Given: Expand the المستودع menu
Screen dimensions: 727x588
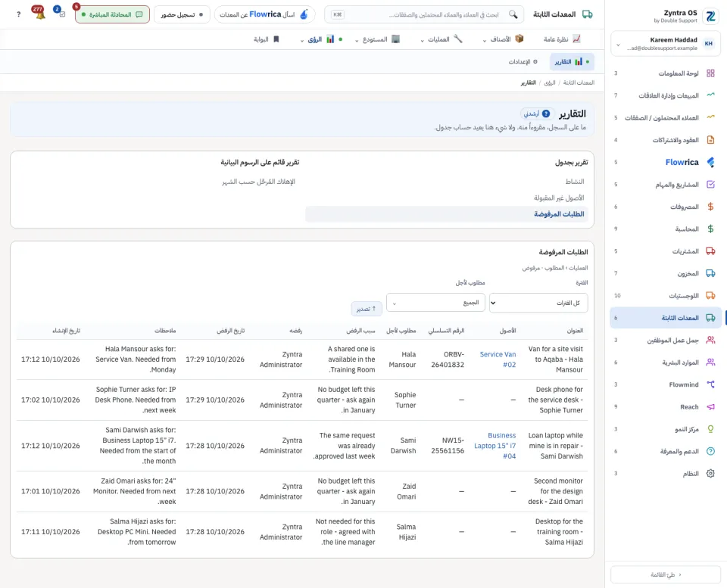Looking at the screenshot, I should click(x=377, y=39).
